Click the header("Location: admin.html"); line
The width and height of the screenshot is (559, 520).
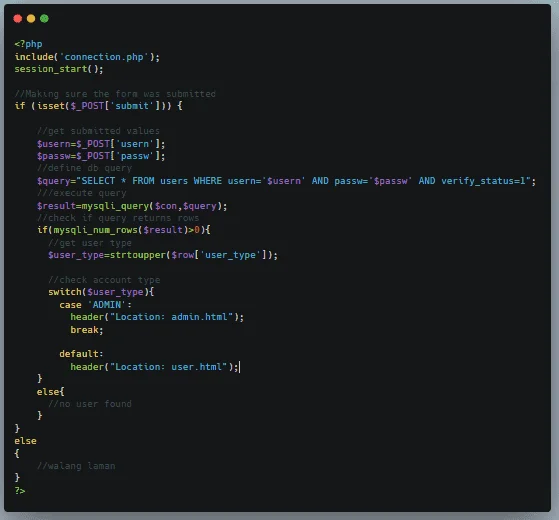[157, 317]
